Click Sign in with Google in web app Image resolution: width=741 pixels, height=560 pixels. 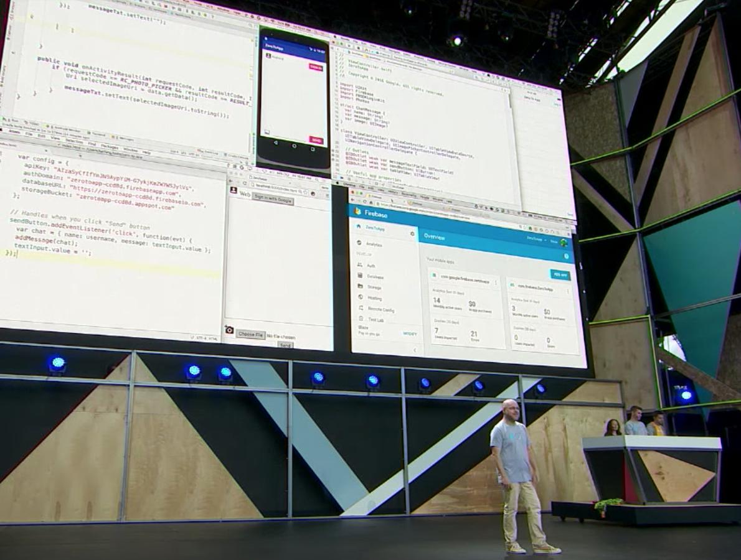coord(273,198)
